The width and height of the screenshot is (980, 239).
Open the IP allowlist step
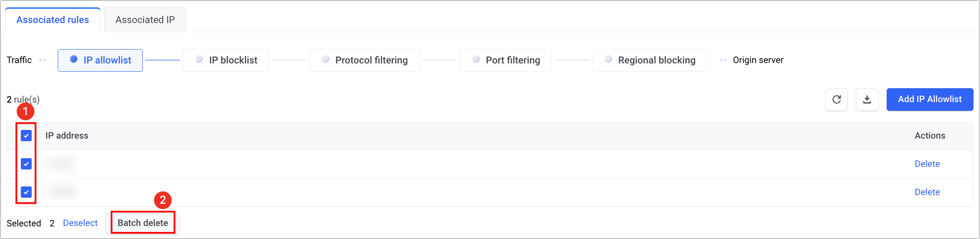pyautogui.click(x=100, y=60)
